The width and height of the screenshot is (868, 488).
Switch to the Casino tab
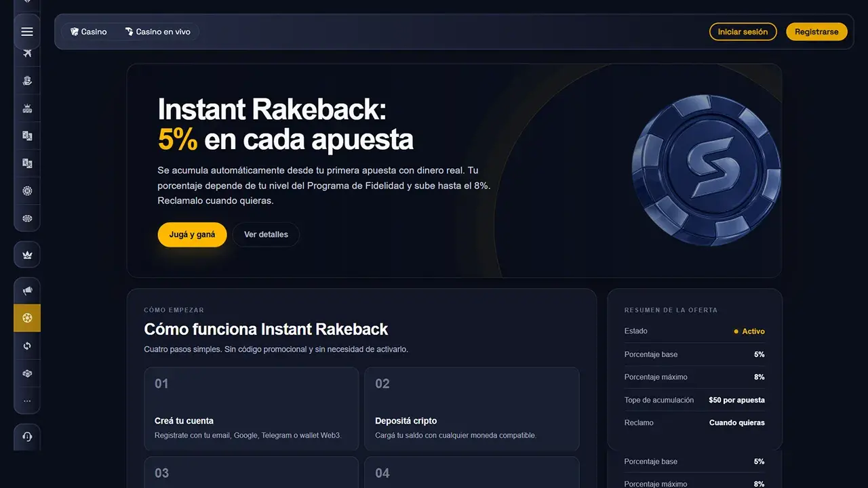[x=89, y=32]
